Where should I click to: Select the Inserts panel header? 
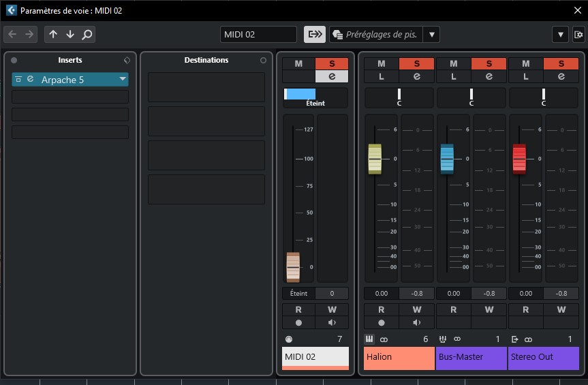[70, 60]
